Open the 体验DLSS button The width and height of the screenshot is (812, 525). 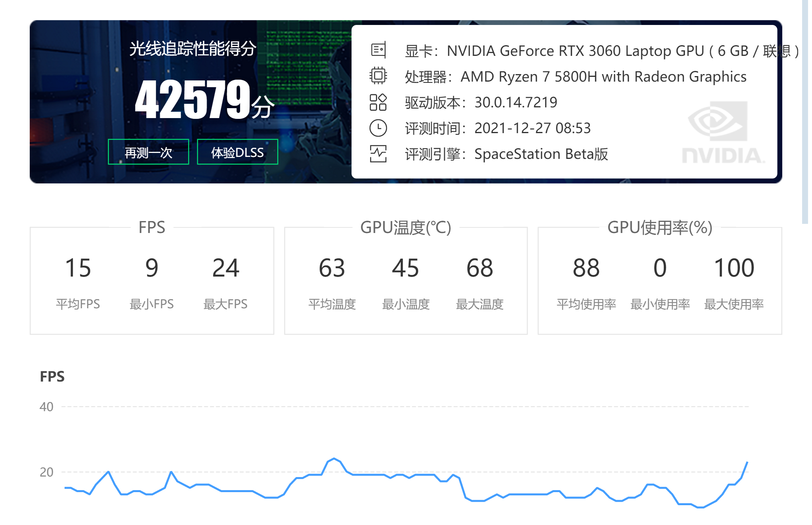click(237, 152)
